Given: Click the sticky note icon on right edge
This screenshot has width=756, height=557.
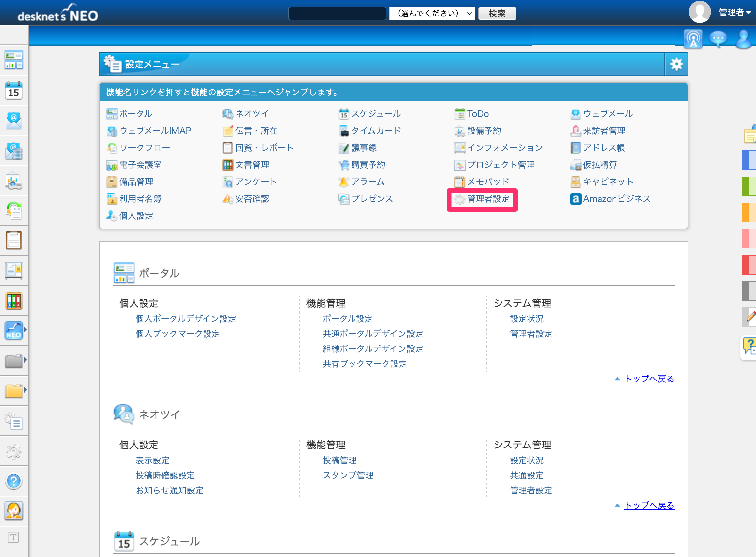Looking at the screenshot, I should (x=750, y=134).
